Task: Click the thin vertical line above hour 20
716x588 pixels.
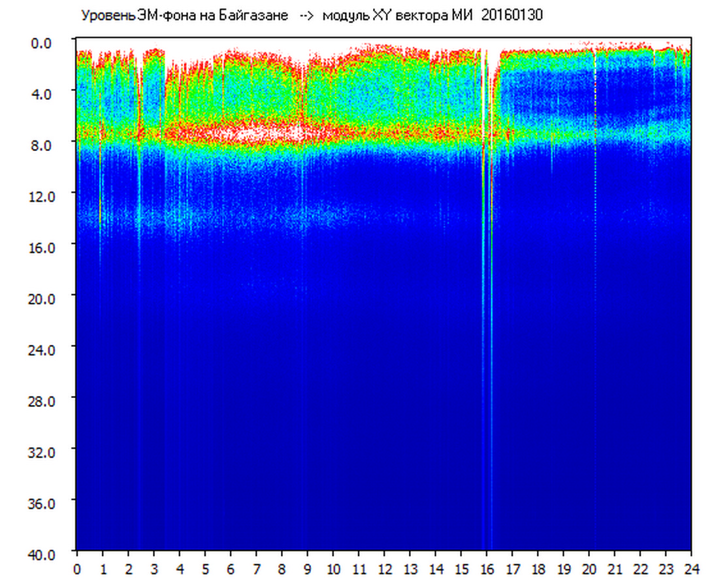Action: (x=595, y=196)
